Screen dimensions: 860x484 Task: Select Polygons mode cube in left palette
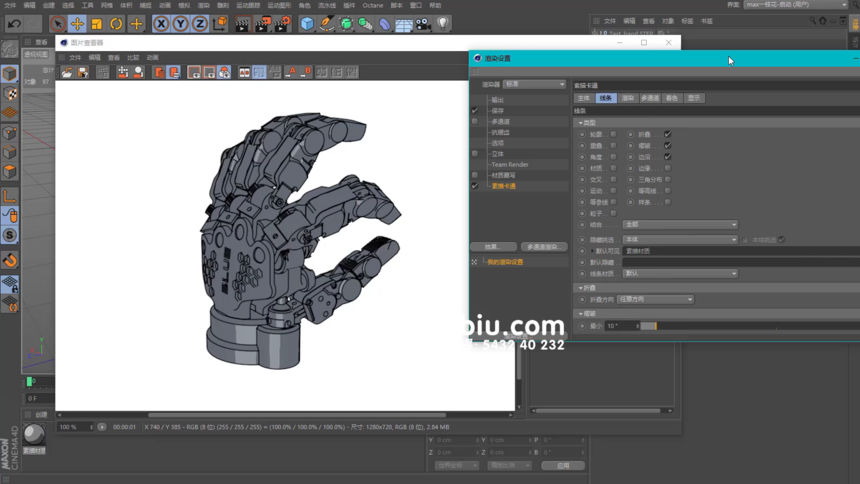[x=9, y=172]
